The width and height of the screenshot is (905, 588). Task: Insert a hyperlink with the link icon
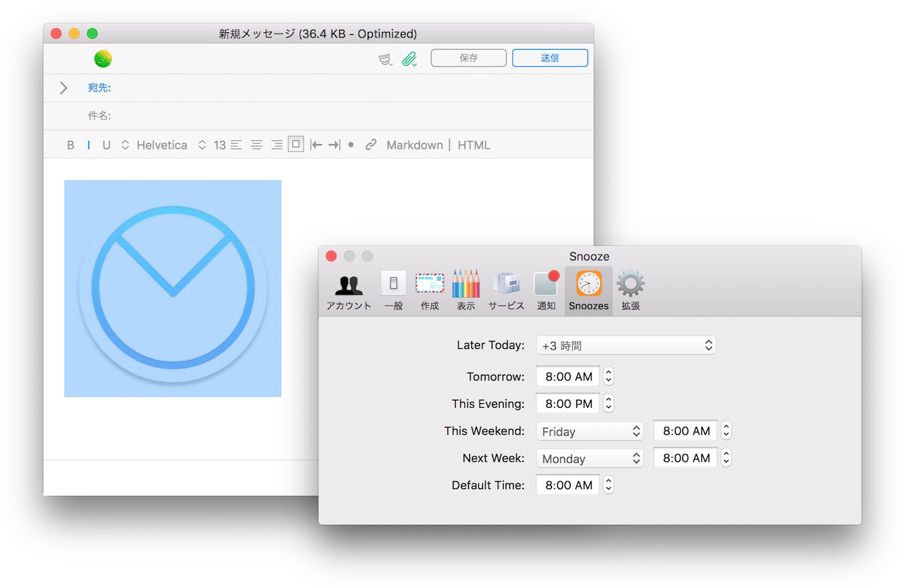coord(371,145)
